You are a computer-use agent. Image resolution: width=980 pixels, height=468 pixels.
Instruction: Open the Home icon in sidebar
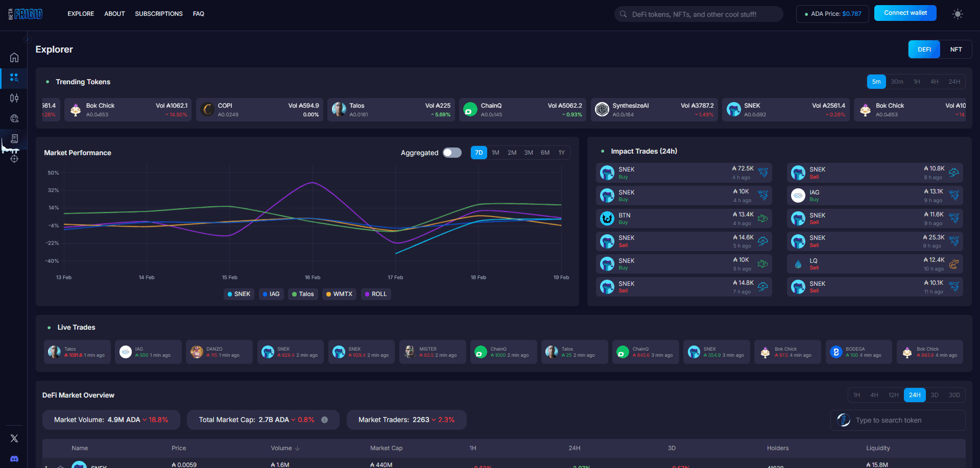[x=14, y=58]
